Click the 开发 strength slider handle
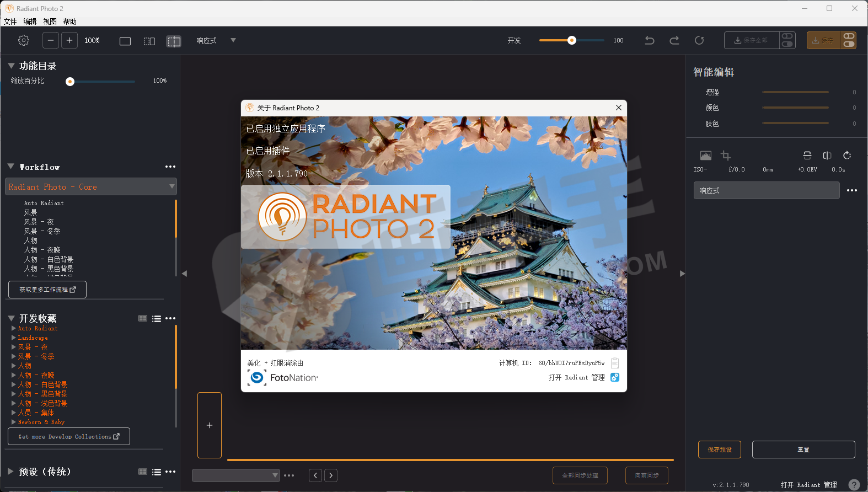This screenshot has height=492, width=868. click(x=572, y=40)
